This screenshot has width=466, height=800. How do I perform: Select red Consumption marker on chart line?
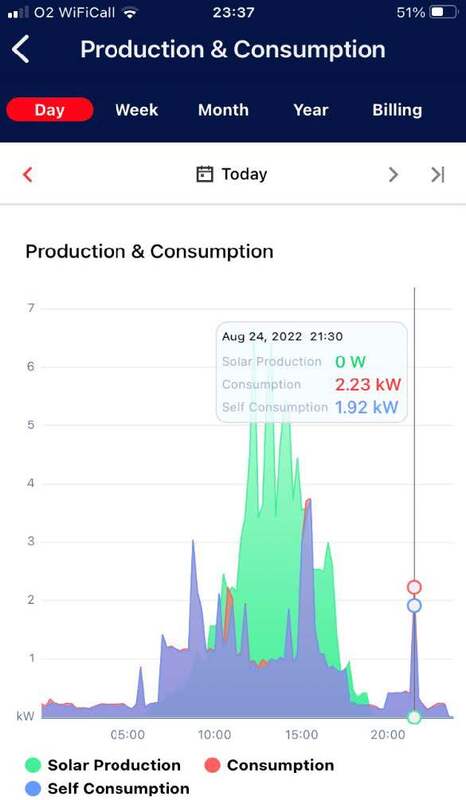tap(414, 587)
